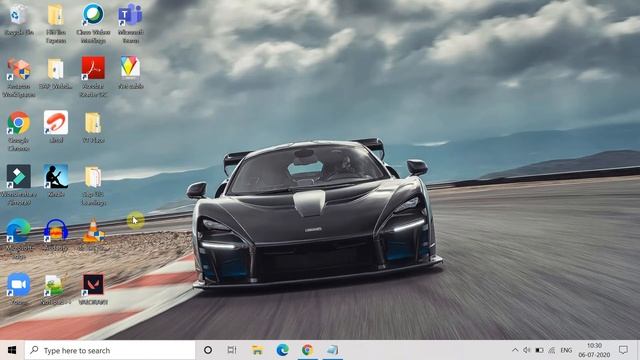The width and height of the screenshot is (640, 360).
Task: Select the Notepad++ desktop shortcut
Action: 56,289
